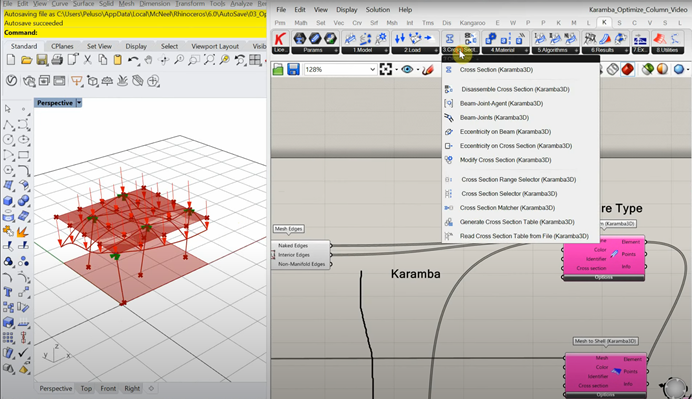Switch to the Right viewport tab
The image size is (692, 399).
[x=132, y=388]
